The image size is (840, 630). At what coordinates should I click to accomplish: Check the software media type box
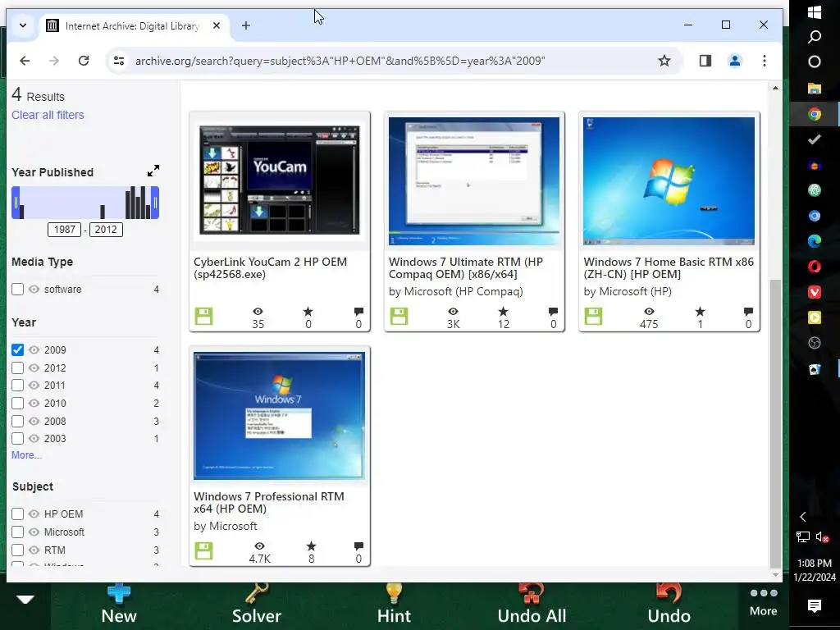18,290
